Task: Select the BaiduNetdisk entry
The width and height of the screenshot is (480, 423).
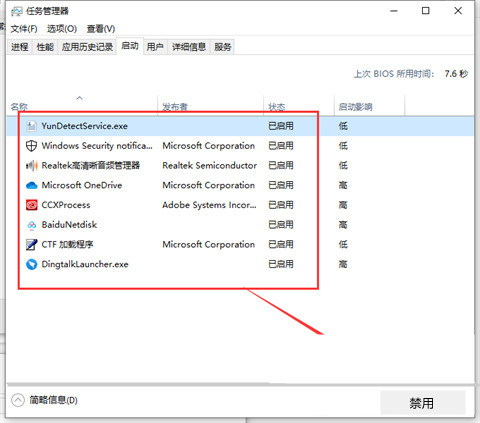Action: pyautogui.click(x=69, y=225)
